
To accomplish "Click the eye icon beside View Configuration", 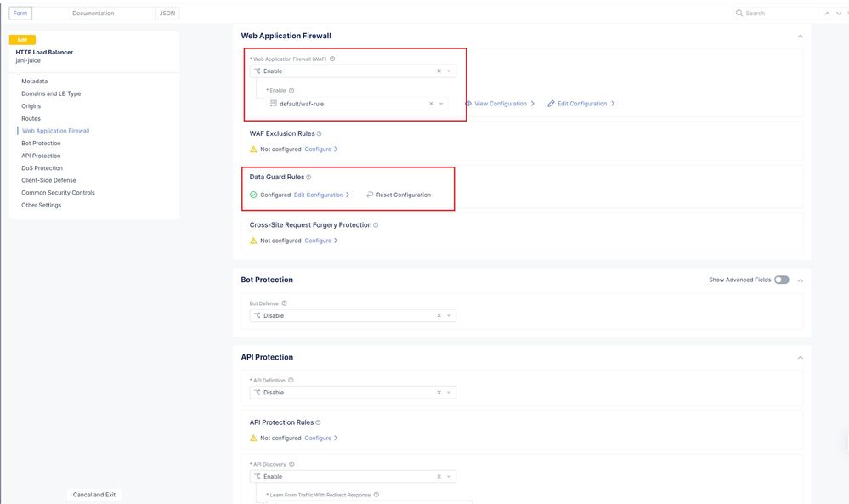I will [x=468, y=104].
